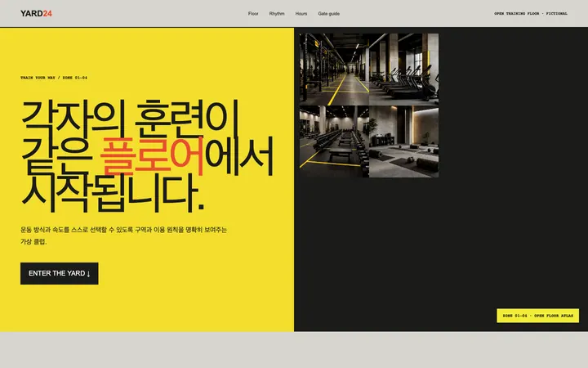Go to the Rhythm section
Image resolution: width=588 pixels, height=368 pixels.
point(277,14)
